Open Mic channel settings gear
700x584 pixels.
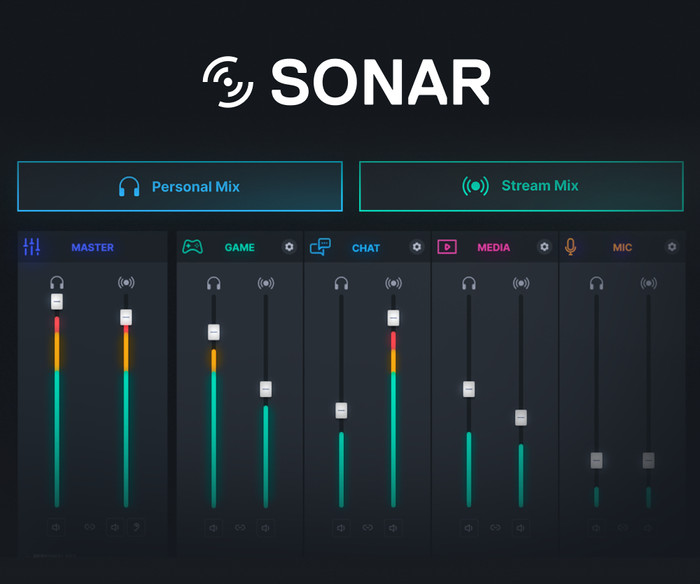672,247
